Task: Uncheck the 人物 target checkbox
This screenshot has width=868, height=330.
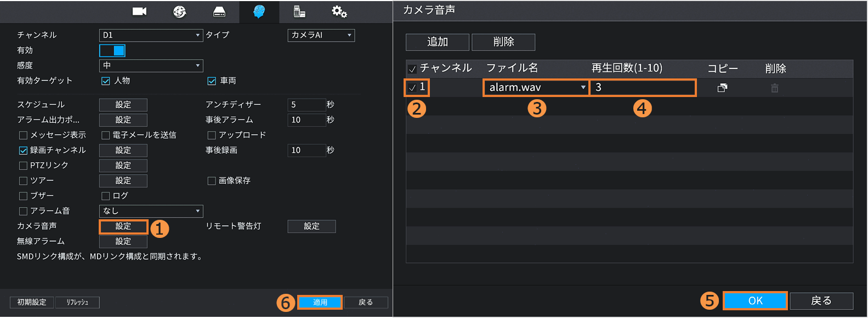Action: 106,81
